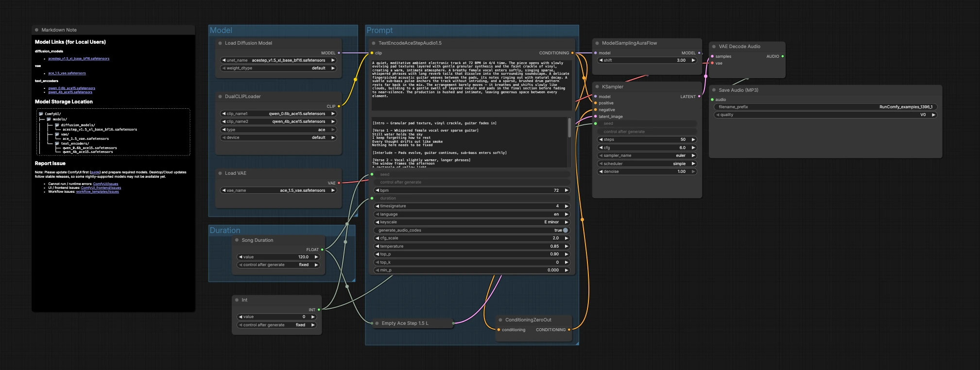Image resolution: width=980 pixels, height=370 pixels.
Task: Decrease the denoise value with left arrow
Action: 601,171
